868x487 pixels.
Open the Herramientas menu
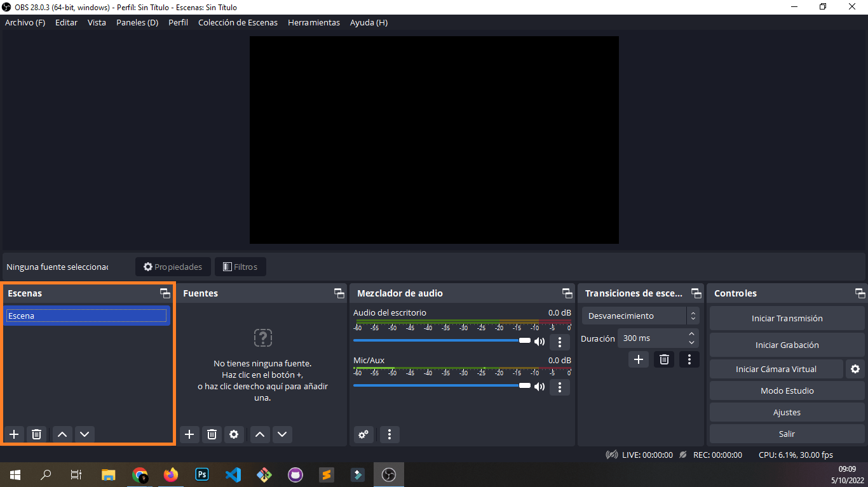[313, 22]
